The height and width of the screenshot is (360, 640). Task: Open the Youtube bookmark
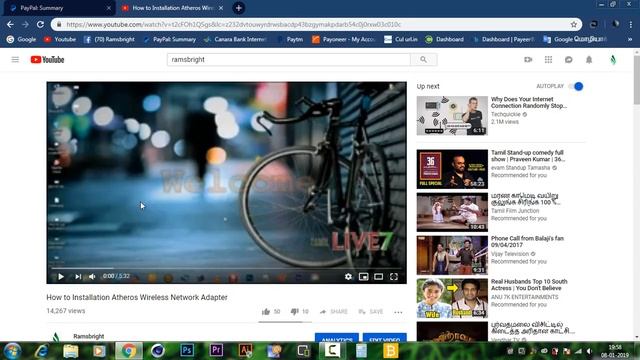(x=60, y=39)
